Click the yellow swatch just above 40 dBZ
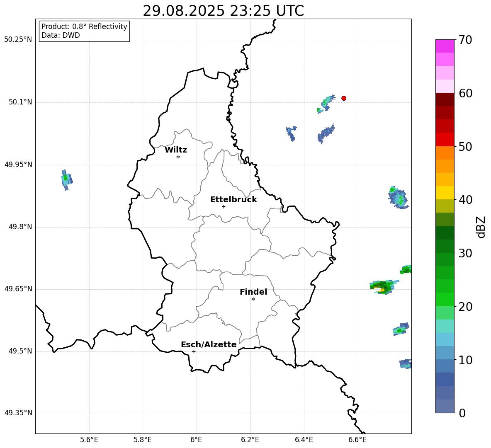This screenshot has height=448, width=491. pos(445,193)
